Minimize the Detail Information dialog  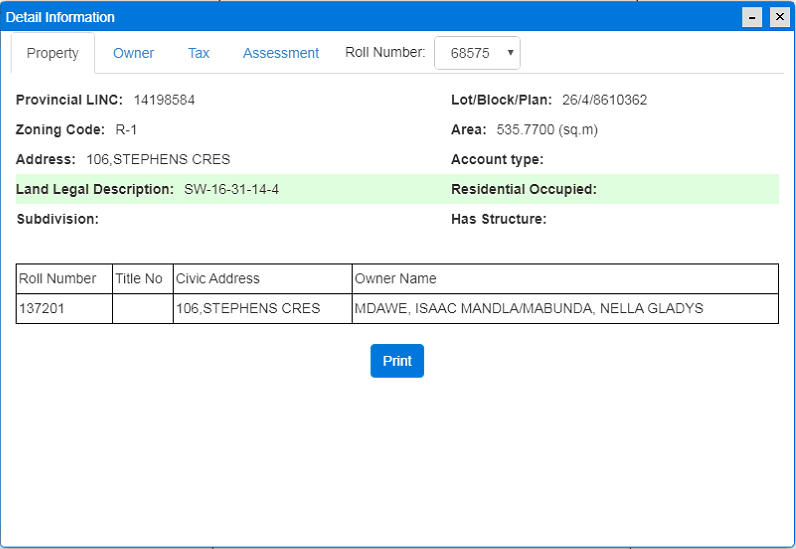tap(752, 17)
